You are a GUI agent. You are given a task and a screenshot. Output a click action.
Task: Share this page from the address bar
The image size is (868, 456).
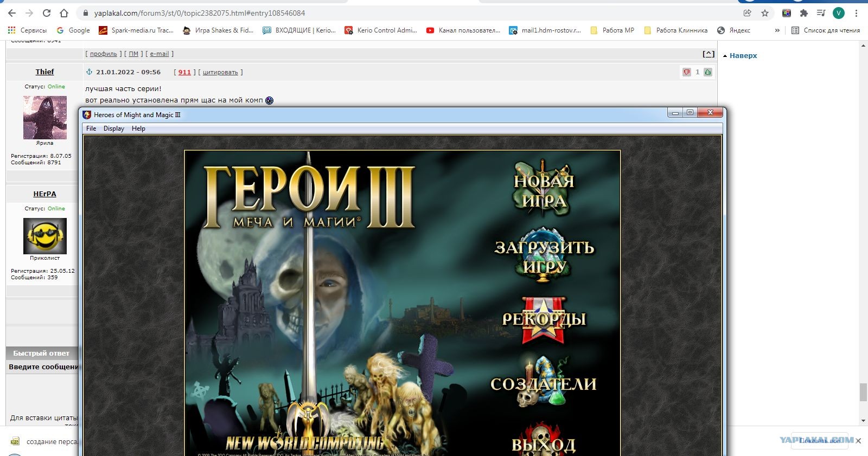[x=748, y=13]
